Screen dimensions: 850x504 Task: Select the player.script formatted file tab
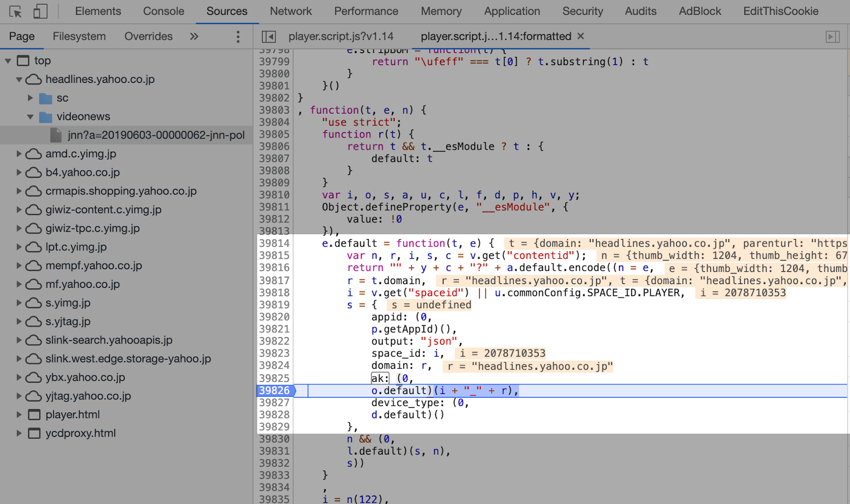[496, 36]
